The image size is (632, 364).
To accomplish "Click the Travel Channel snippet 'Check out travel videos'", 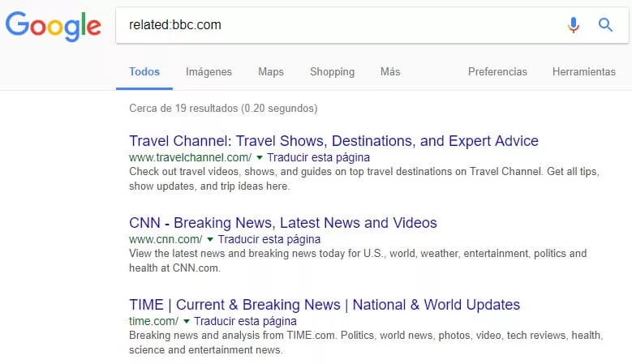I will (x=364, y=179).
